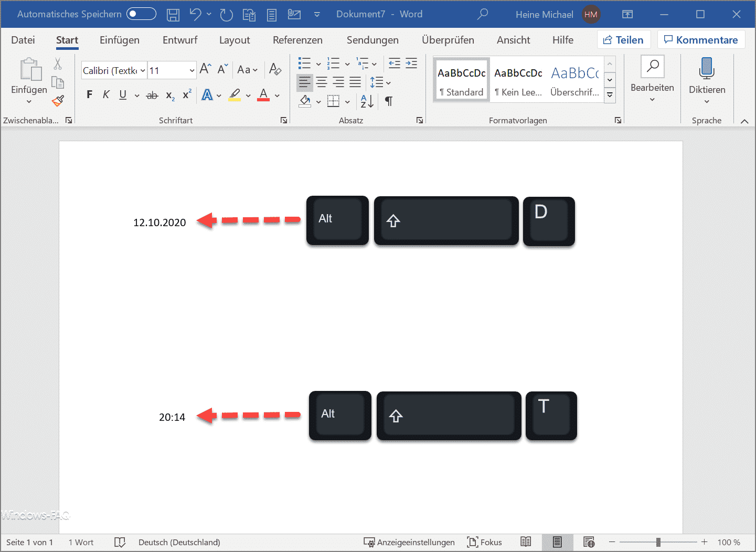Image resolution: width=756 pixels, height=552 pixels.
Task: Open the font size 11 dropdown
Action: point(192,70)
